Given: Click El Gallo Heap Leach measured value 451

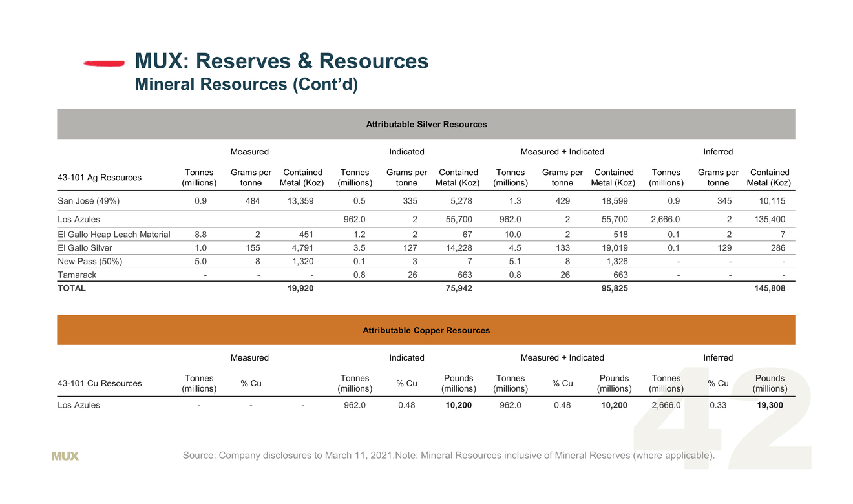Looking at the screenshot, I should 306,235.
